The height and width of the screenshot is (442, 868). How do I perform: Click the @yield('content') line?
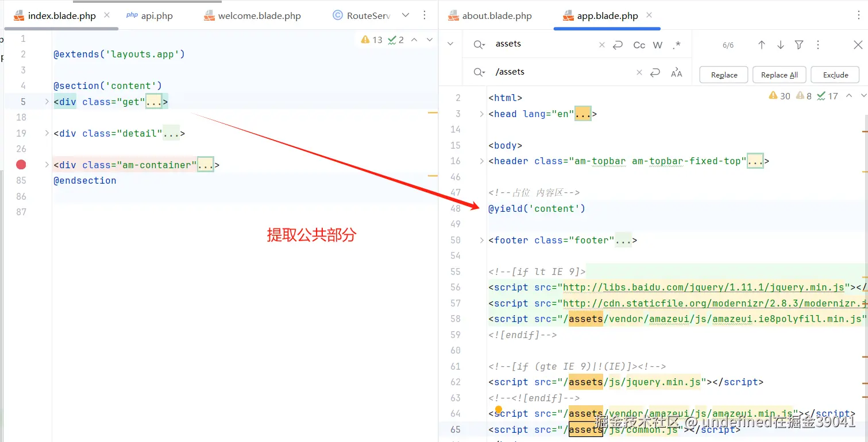point(537,208)
